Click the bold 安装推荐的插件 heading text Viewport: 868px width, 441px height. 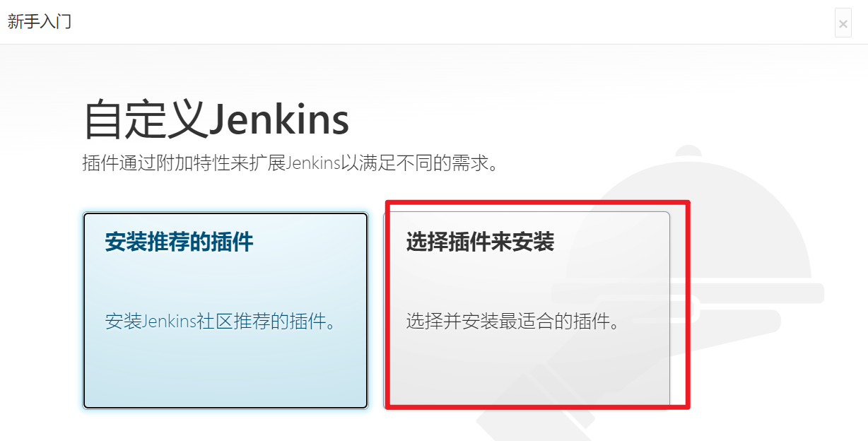(x=179, y=242)
